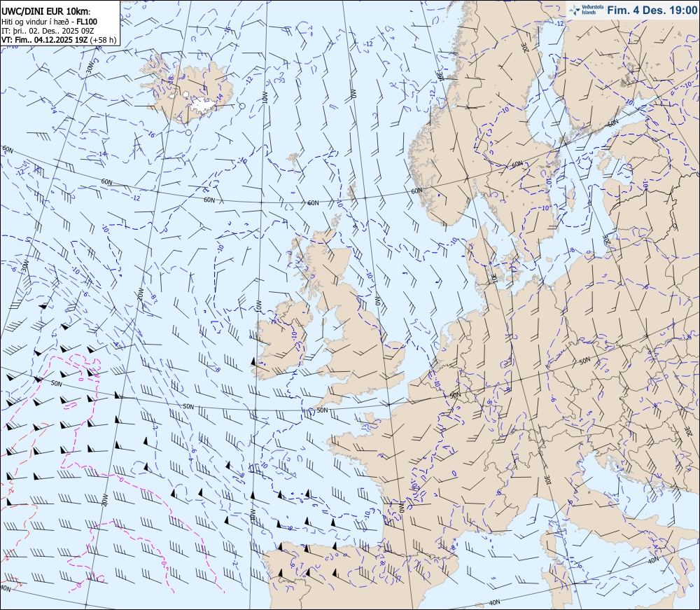Click the 'VT: Fim.. 04.12.2025 19Z (+58 h)' line
700x610 pixels.
point(59,39)
